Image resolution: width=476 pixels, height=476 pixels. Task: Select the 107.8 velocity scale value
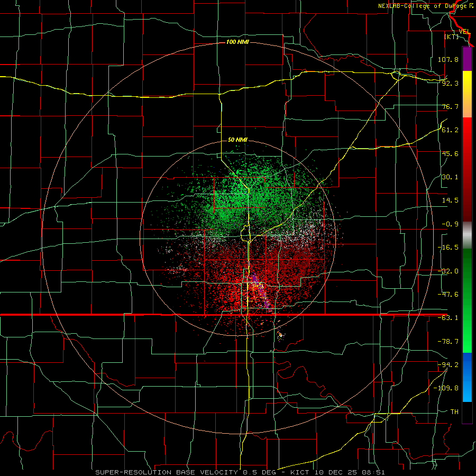coord(448,59)
